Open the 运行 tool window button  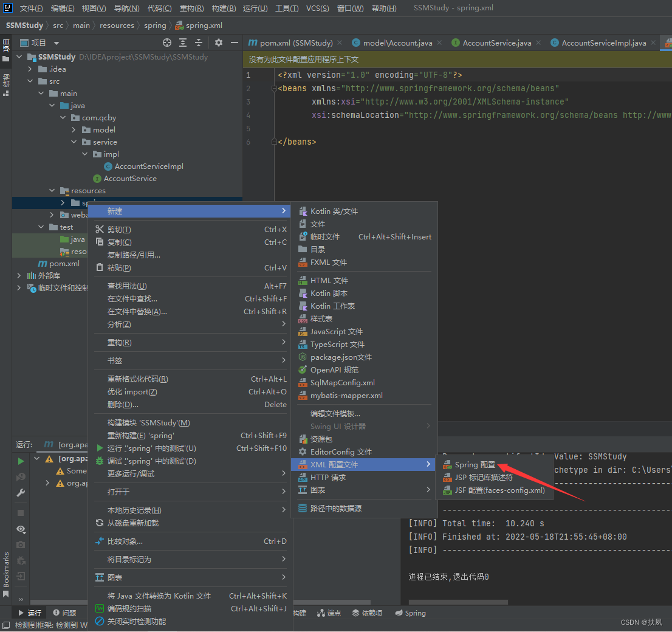coord(30,613)
